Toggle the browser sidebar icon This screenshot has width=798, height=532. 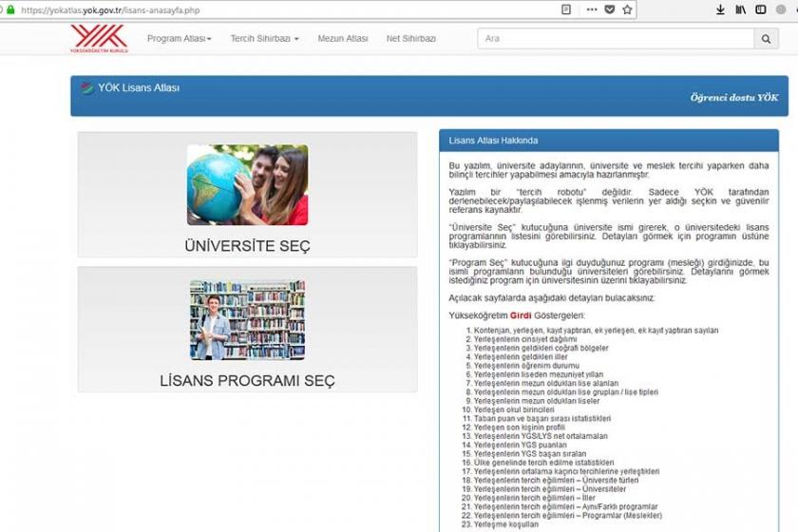761,9
